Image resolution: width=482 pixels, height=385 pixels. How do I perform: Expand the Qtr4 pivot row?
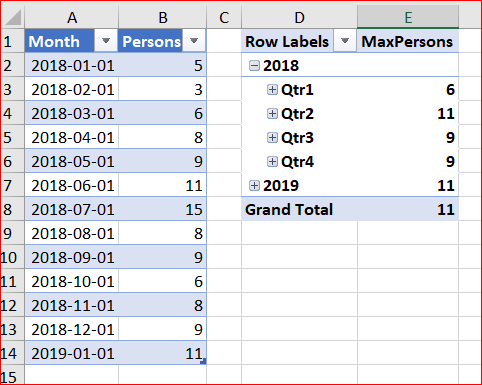(x=272, y=162)
